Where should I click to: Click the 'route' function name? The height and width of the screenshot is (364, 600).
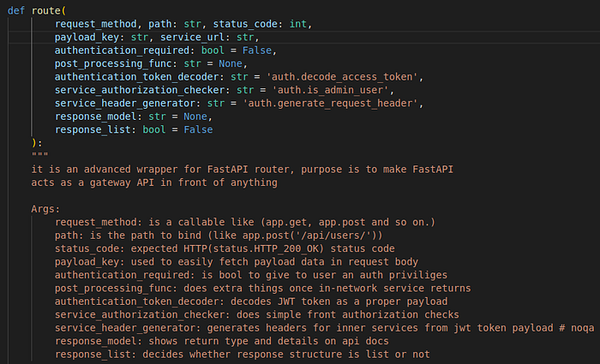(46, 10)
